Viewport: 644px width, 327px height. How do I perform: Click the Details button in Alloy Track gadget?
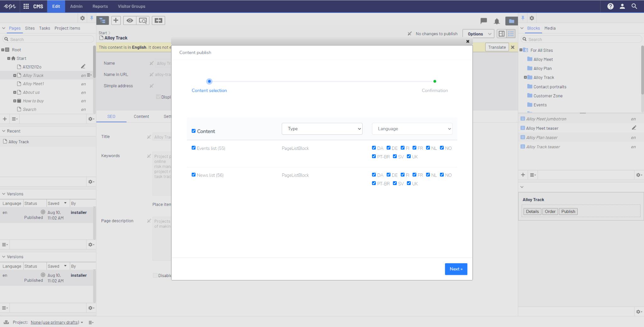tap(532, 211)
